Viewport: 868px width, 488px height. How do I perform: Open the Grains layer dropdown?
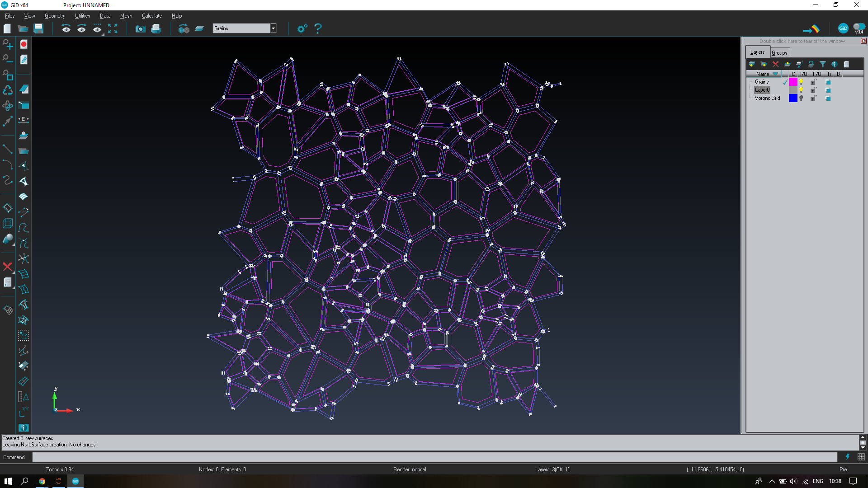point(274,28)
